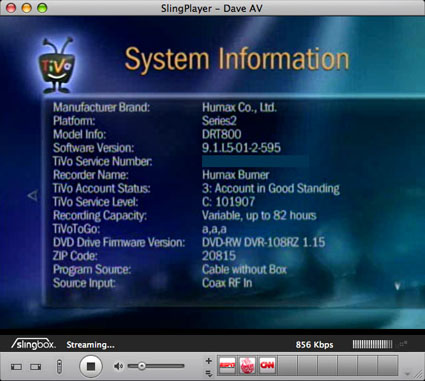
Task: Click the 856 Kbps bitrate readout
Action: (x=314, y=345)
